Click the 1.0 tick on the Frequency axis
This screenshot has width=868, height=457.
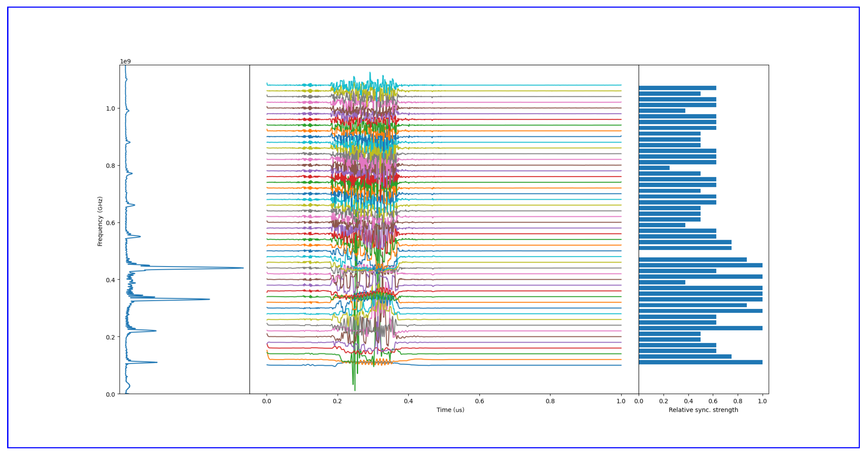tap(110, 109)
